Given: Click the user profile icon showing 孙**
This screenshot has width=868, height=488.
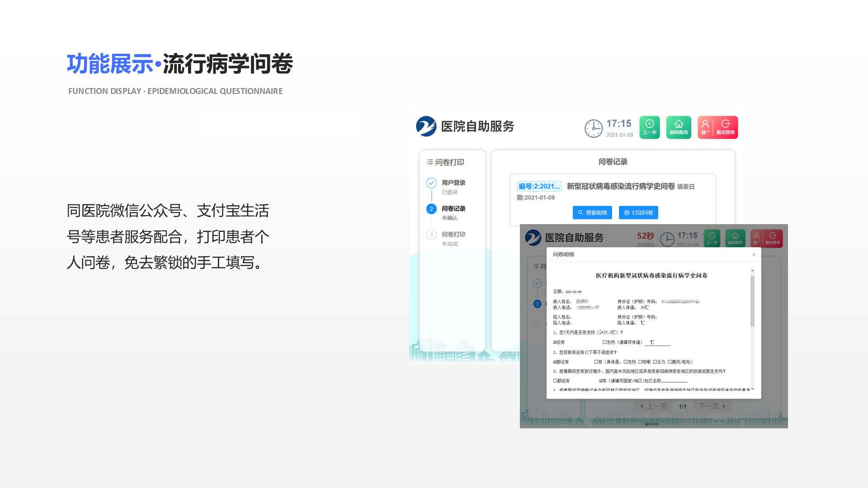Looking at the screenshot, I should tap(705, 124).
